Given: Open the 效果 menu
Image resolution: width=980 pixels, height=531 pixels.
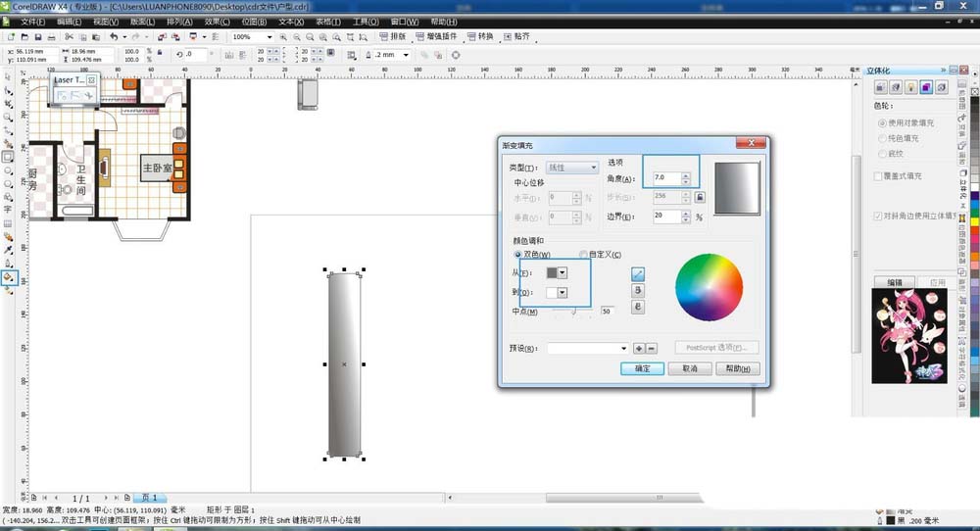Looking at the screenshot, I should pos(218,21).
